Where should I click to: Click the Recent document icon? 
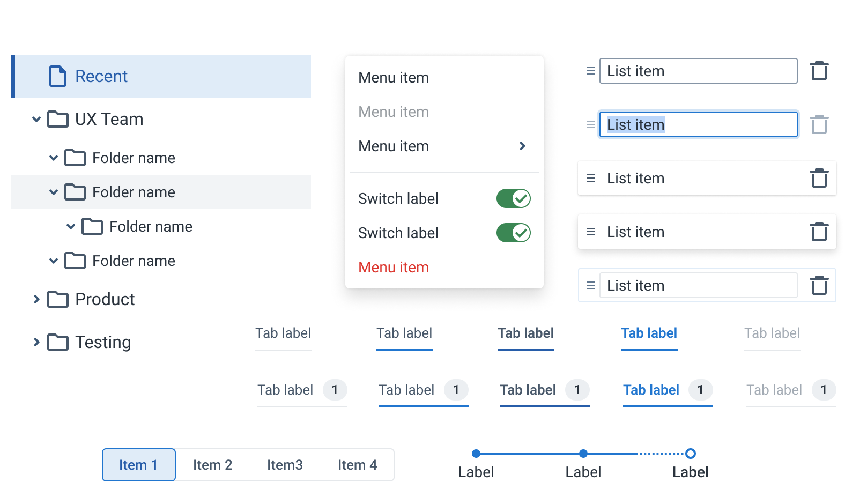click(x=58, y=76)
